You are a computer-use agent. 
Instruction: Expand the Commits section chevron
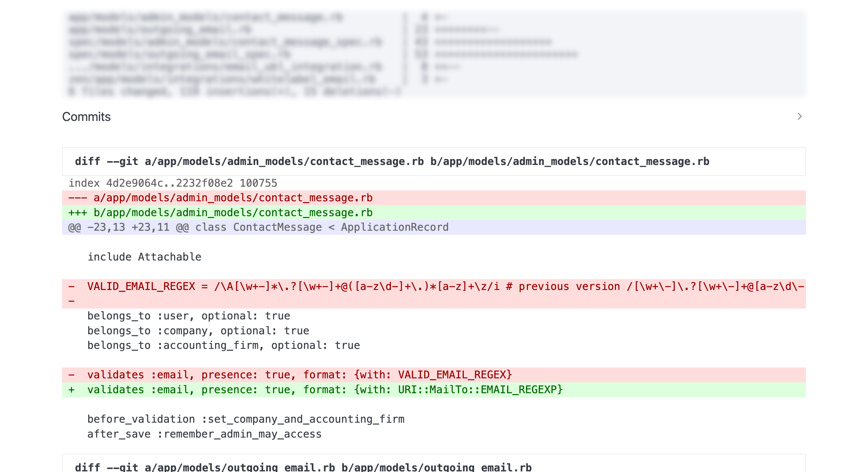[x=799, y=116]
